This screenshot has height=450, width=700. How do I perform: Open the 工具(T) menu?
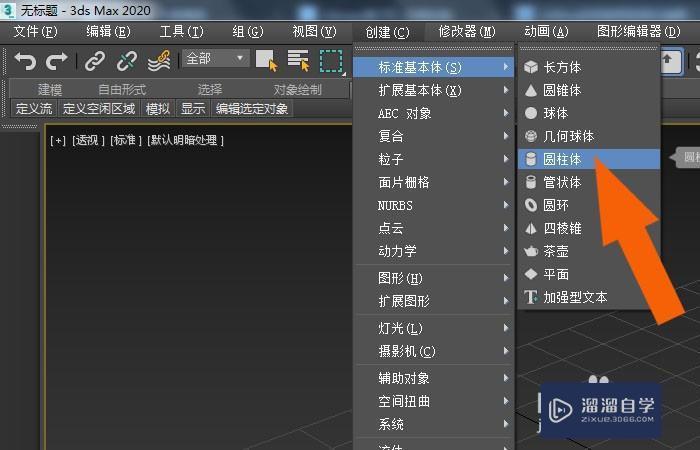(181, 32)
